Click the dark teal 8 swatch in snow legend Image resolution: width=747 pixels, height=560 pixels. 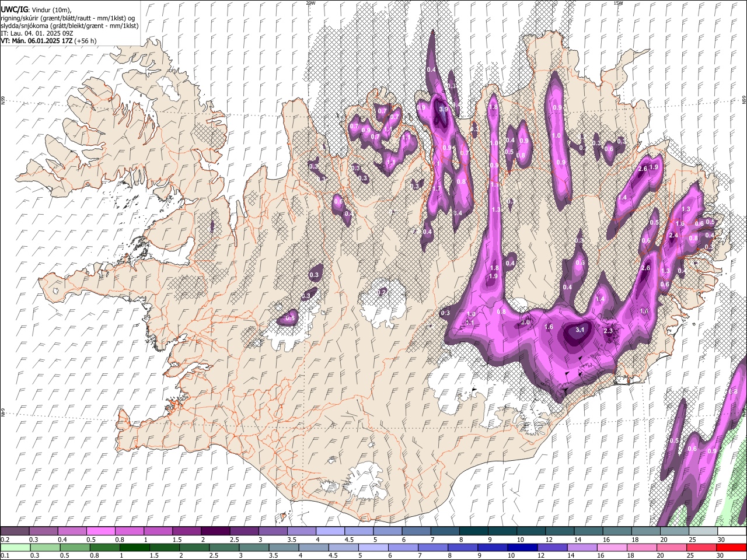[473, 531]
